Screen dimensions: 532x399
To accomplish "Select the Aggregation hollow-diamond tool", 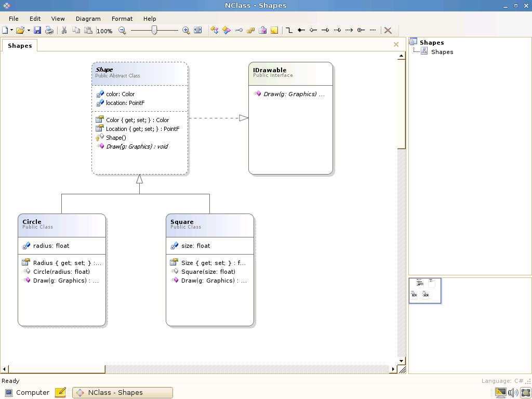I will click(x=313, y=30).
